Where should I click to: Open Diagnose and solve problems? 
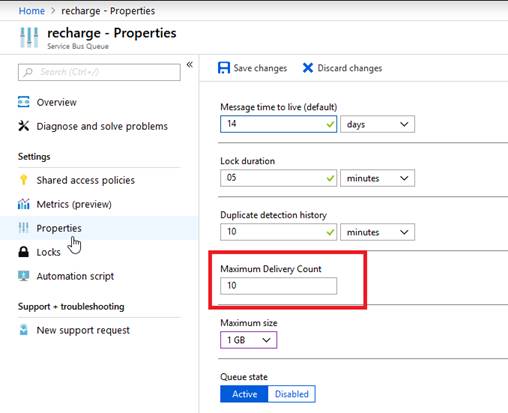click(99, 126)
